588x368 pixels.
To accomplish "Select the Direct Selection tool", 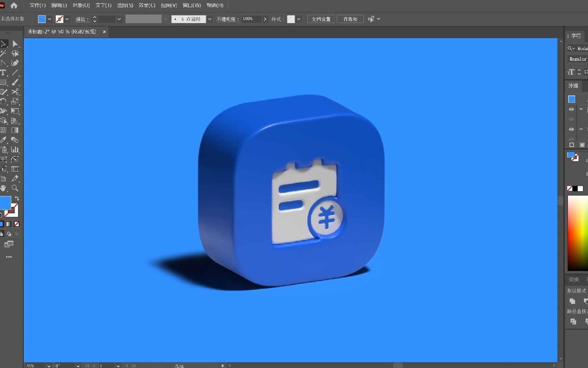I will 15,44.
